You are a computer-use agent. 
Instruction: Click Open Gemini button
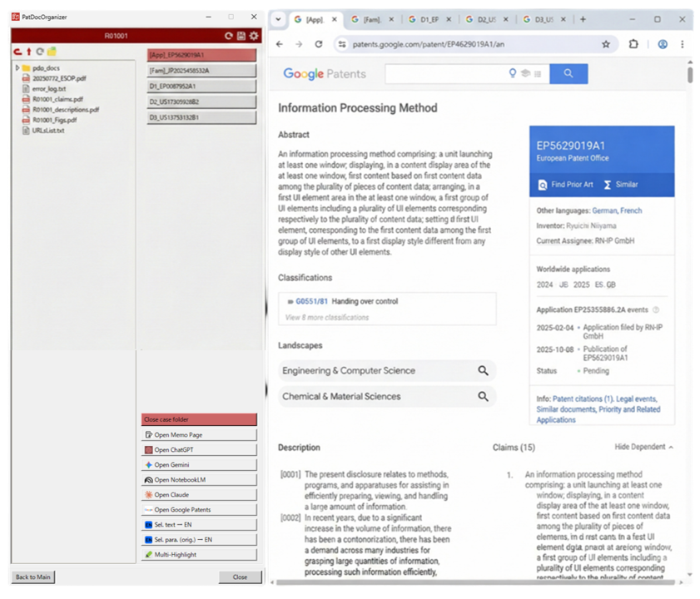199,465
